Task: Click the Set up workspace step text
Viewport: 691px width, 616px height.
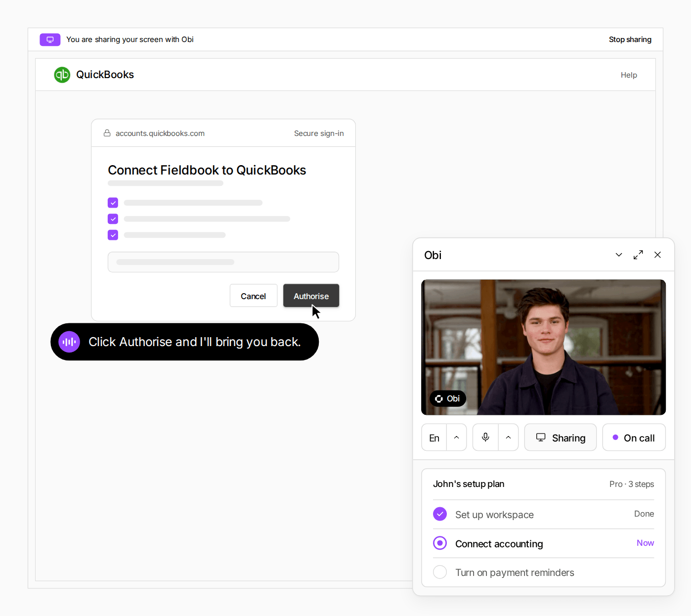Action: (x=494, y=515)
